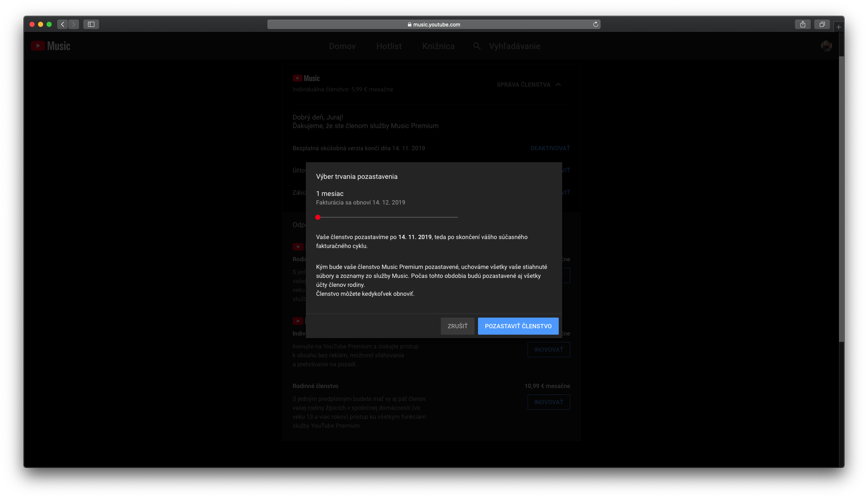This screenshot has height=499, width=868.
Task: Open a new tab with plus icon
Action: tap(839, 27)
